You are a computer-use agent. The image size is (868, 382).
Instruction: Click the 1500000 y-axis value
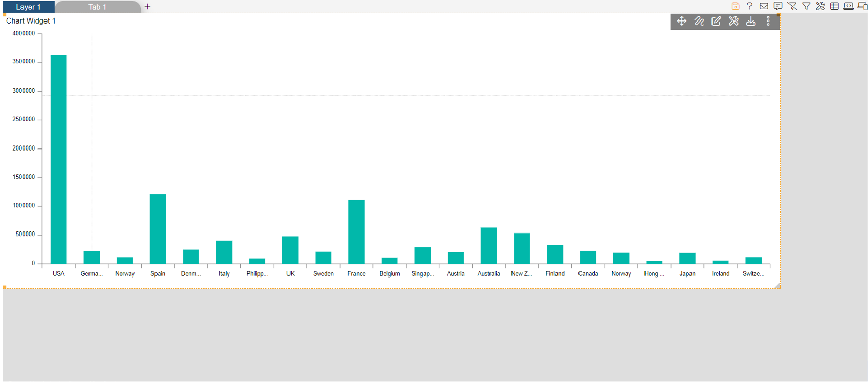(x=24, y=177)
